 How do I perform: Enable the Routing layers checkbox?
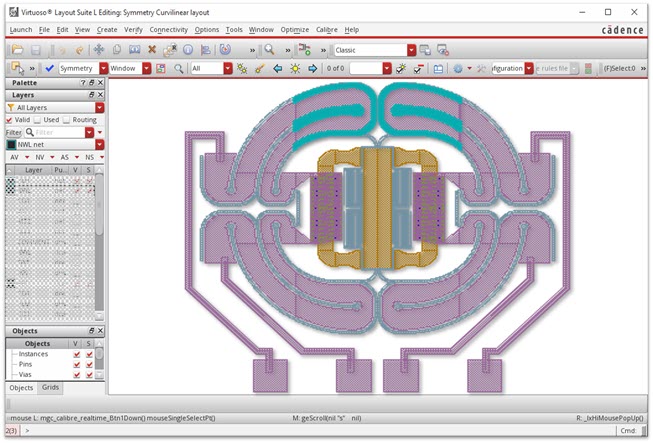click(x=67, y=119)
